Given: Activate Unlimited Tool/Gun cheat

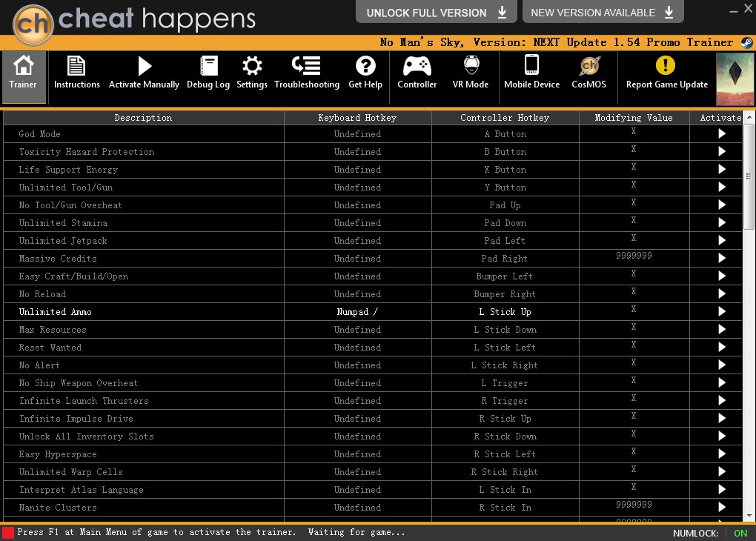Looking at the screenshot, I should [x=721, y=187].
